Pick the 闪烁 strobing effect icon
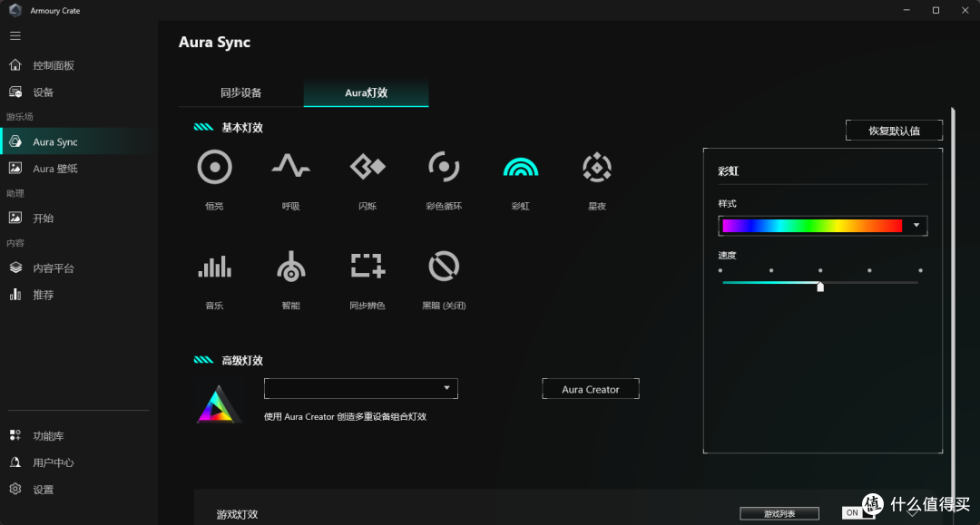 coord(367,167)
